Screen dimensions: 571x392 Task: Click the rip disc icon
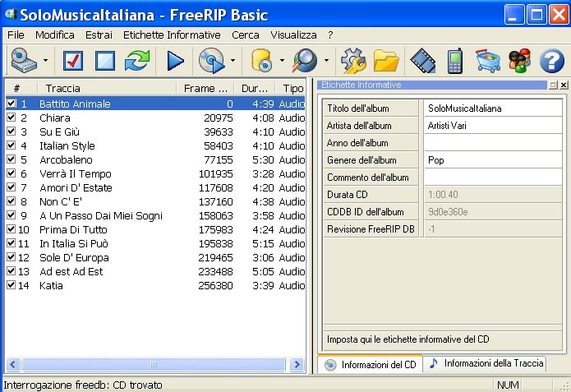pos(212,61)
